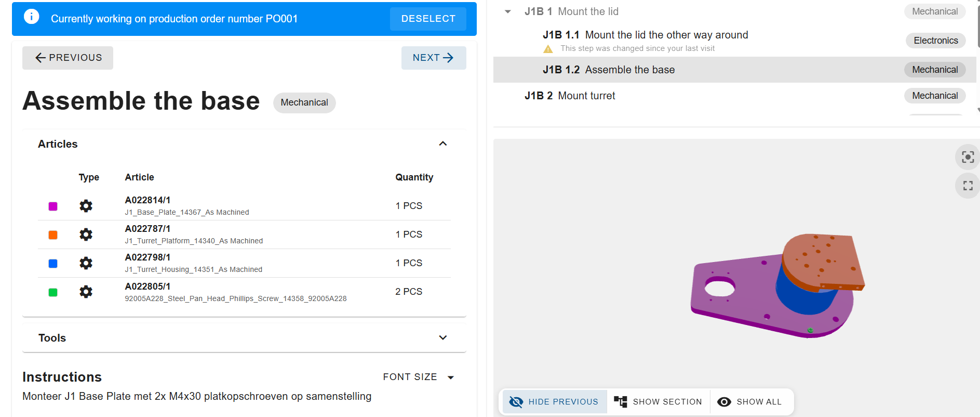Toggle Show Section view
Image resolution: width=980 pixels, height=417 pixels.
tap(658, 401)
